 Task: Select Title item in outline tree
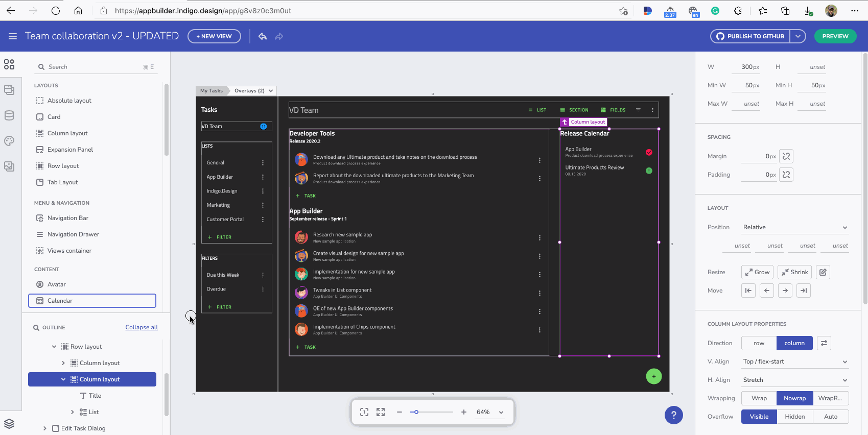(95, 396)
